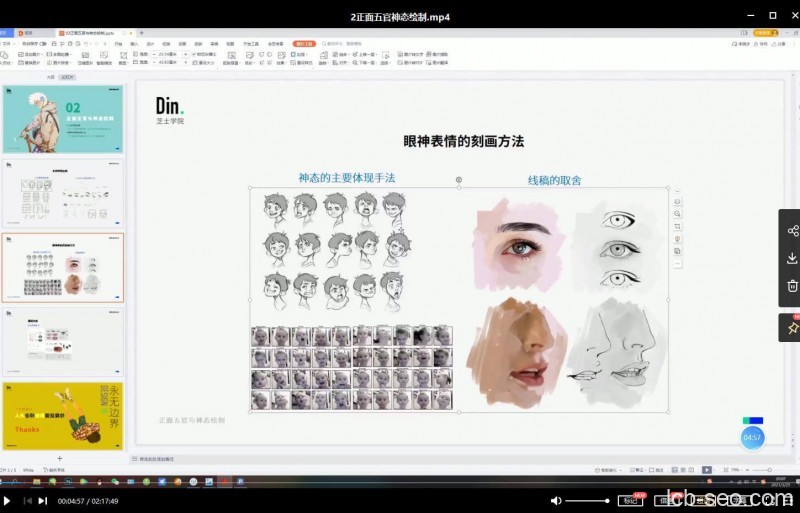Open the 效果 dropdown in ribbon

tap(281, 57)
